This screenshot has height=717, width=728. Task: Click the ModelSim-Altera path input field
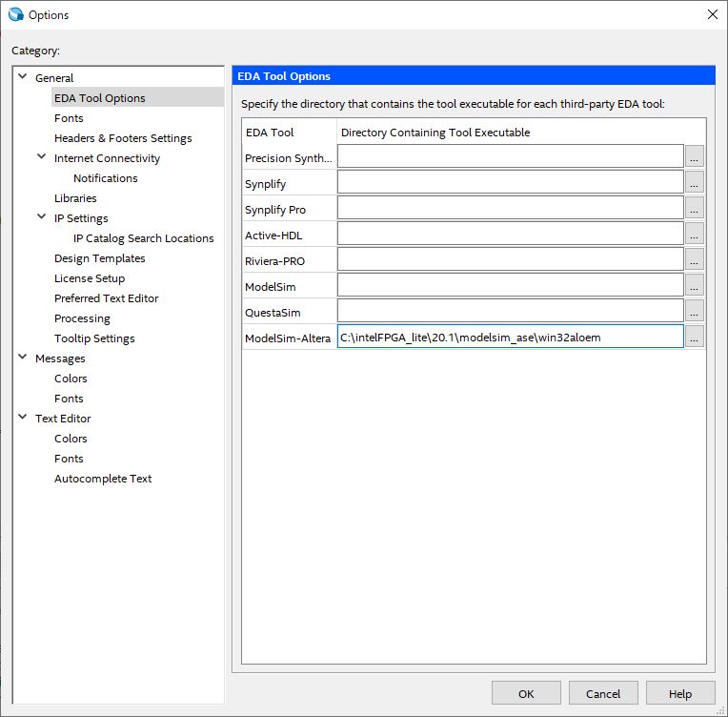(510, 337)
